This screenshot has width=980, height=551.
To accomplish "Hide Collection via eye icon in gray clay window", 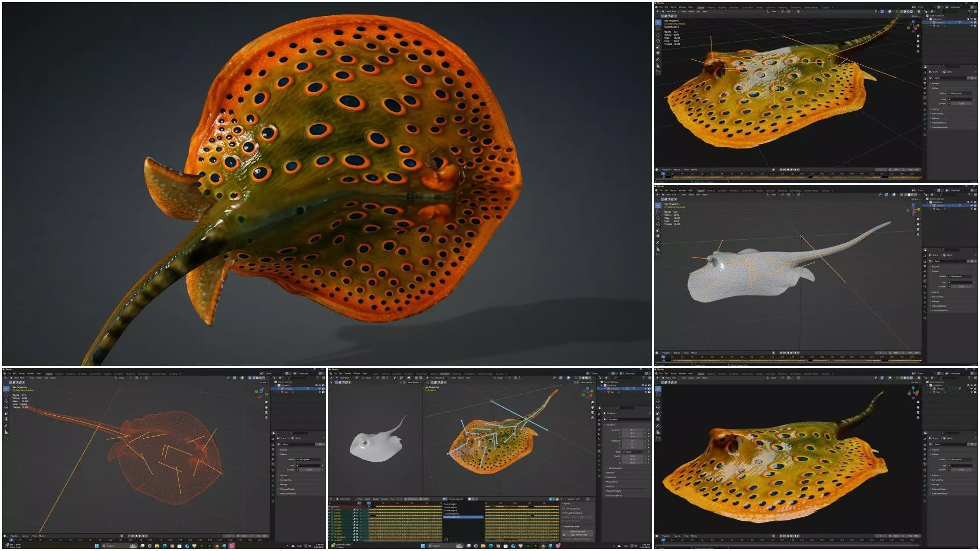I will (972, 202).
